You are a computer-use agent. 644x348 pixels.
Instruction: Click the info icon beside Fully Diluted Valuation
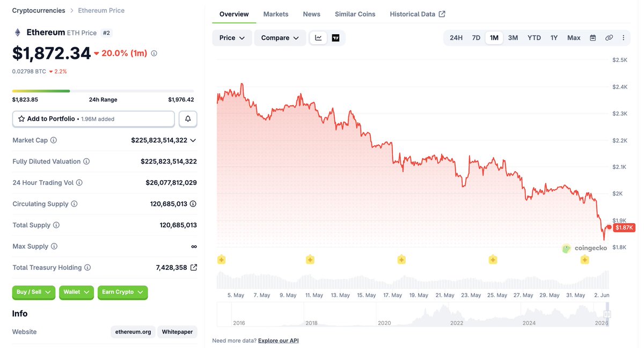tap(86, 161)
